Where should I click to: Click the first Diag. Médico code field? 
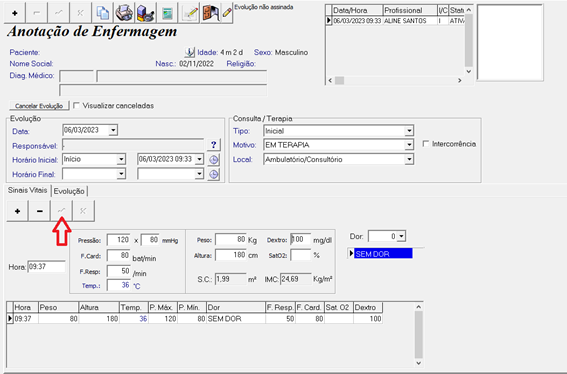(76, 77)
